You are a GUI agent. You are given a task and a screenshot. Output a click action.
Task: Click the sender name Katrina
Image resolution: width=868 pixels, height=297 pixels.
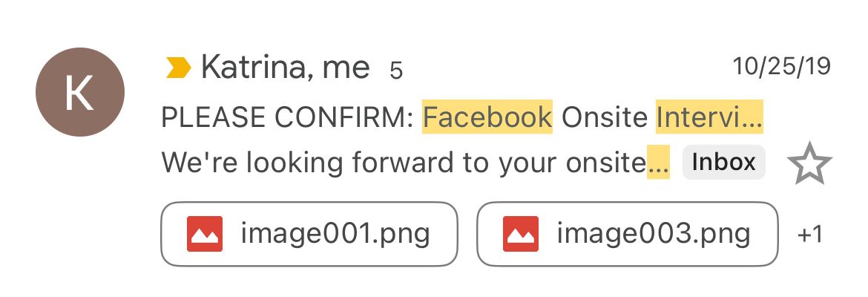point(250,68)
